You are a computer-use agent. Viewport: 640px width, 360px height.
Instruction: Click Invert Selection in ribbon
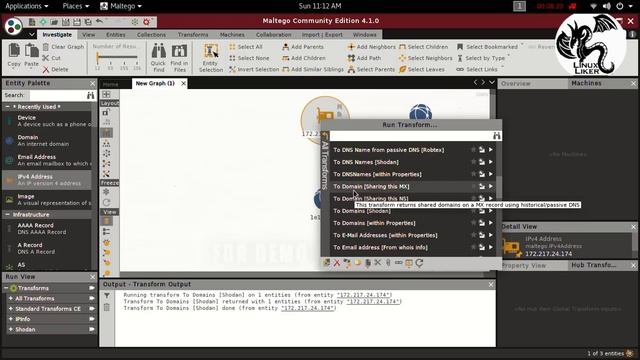click(x=254, y=69)
